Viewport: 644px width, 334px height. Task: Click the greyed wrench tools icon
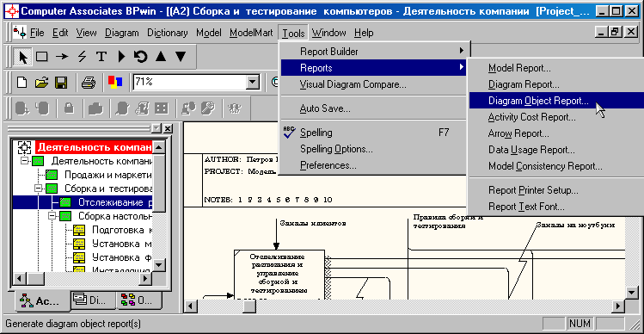[x=207, y=108]
